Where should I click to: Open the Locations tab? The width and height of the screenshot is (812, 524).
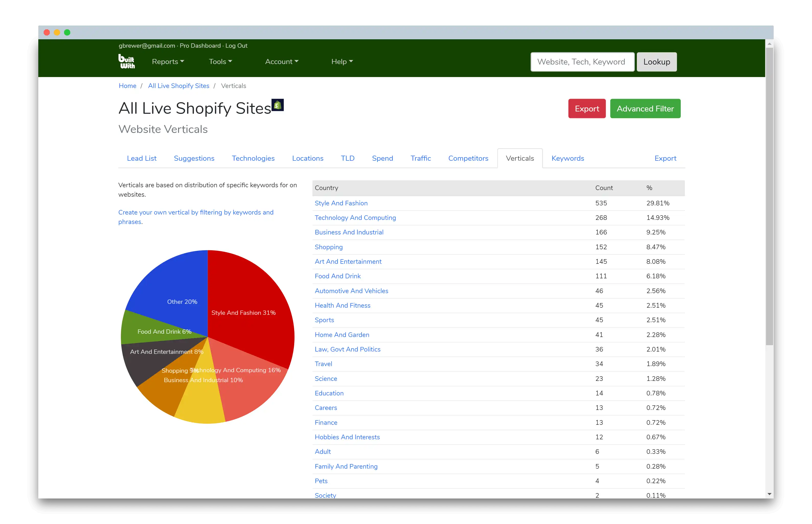pyautogui.click(x=307, y=158)
